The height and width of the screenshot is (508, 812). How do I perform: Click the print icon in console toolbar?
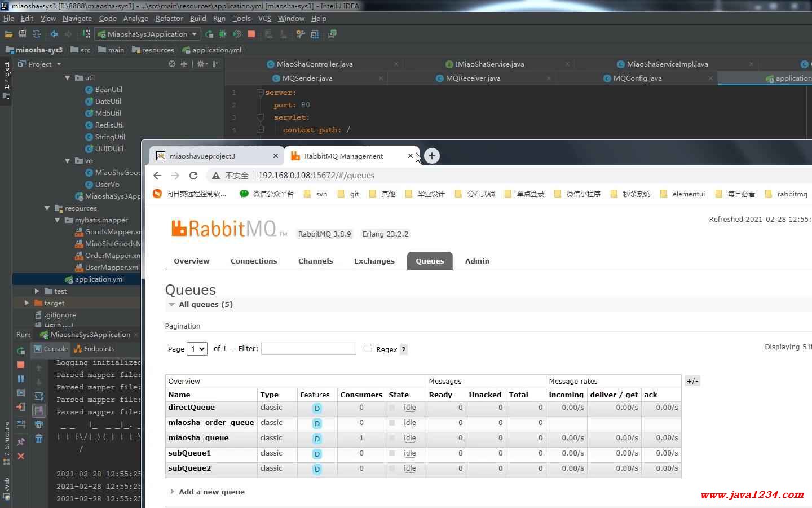click(x=39, y=424)
